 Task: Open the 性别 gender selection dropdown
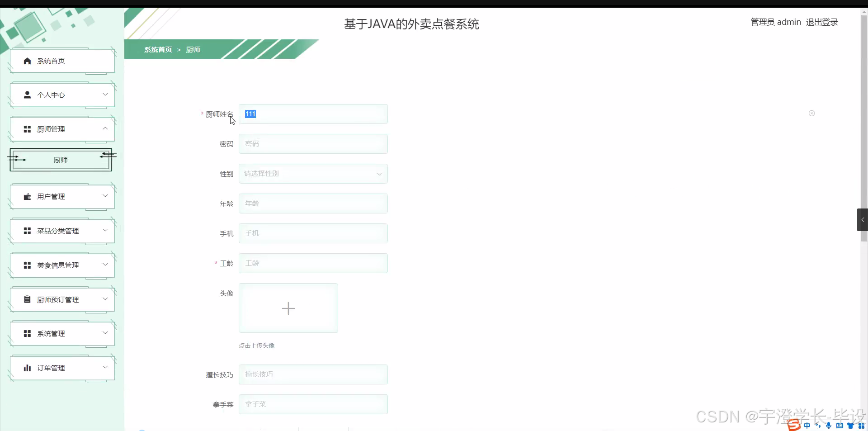click(312, 173)
